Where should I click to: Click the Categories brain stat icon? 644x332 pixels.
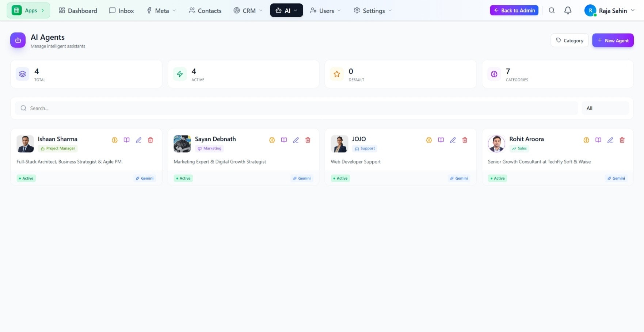coord(494,74)
